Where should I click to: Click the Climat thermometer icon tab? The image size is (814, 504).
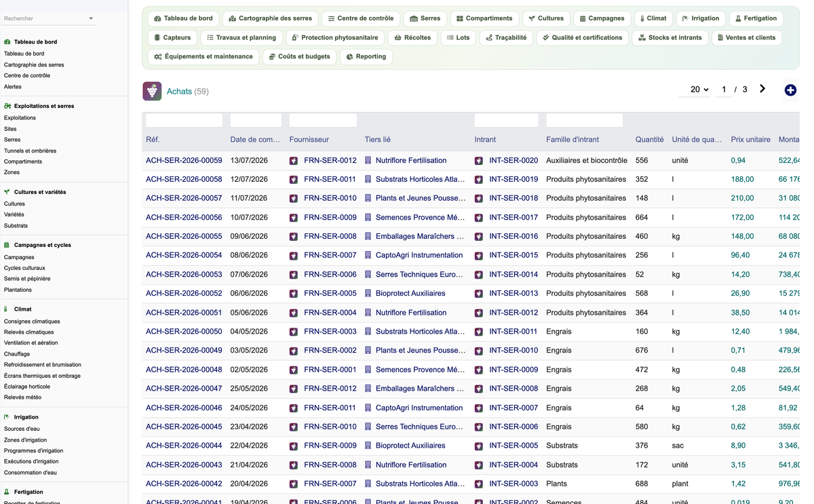pyautogui.click(x=642, y=18)
